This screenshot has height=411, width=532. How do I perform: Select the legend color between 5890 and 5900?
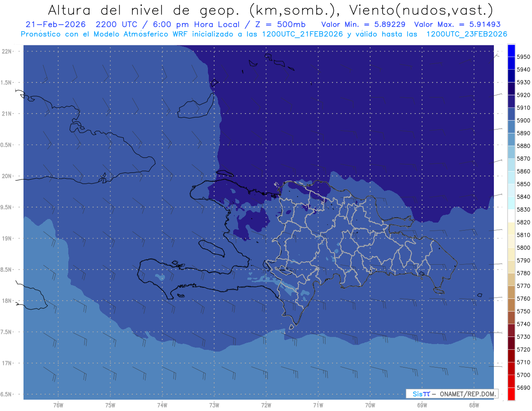[511, 127]
